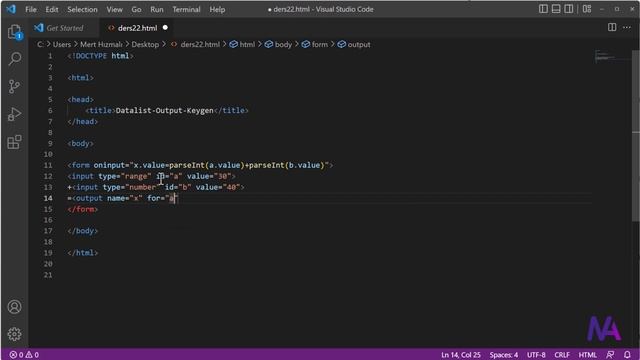Click line number 14 in gutter

pyautogui.click(x=48, y=198)
